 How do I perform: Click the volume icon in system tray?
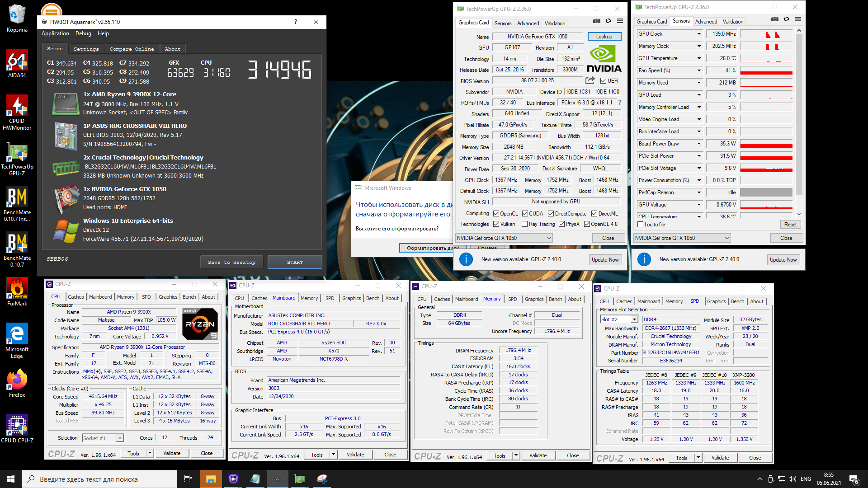click(x=792, y=479)
